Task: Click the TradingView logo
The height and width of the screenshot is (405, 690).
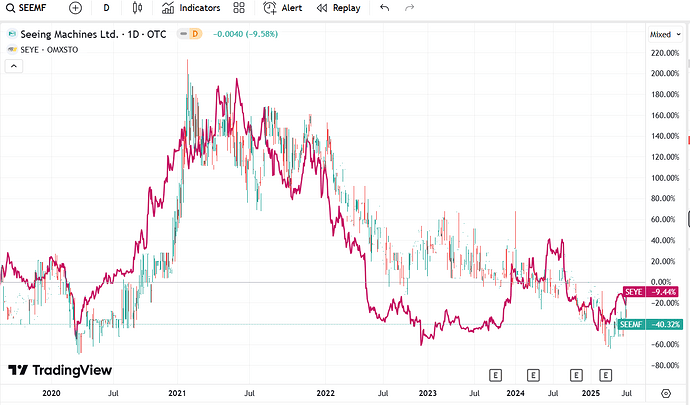Action: [x=60, y=370]
